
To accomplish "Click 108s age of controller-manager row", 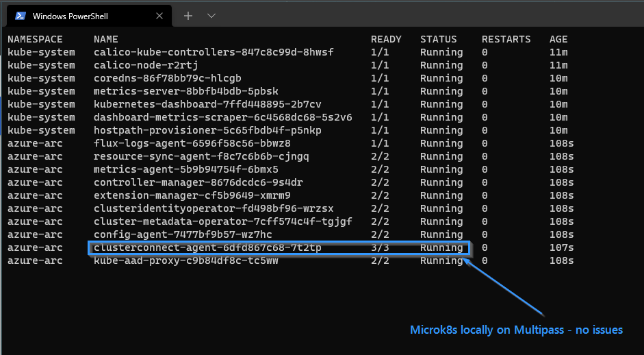I will point(561,183).
